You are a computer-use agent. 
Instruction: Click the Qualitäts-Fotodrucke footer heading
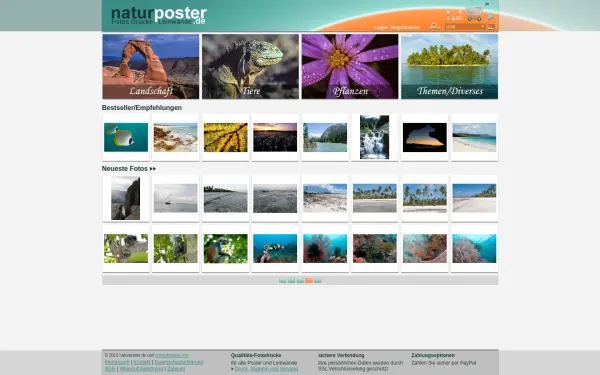pos(256,355)
